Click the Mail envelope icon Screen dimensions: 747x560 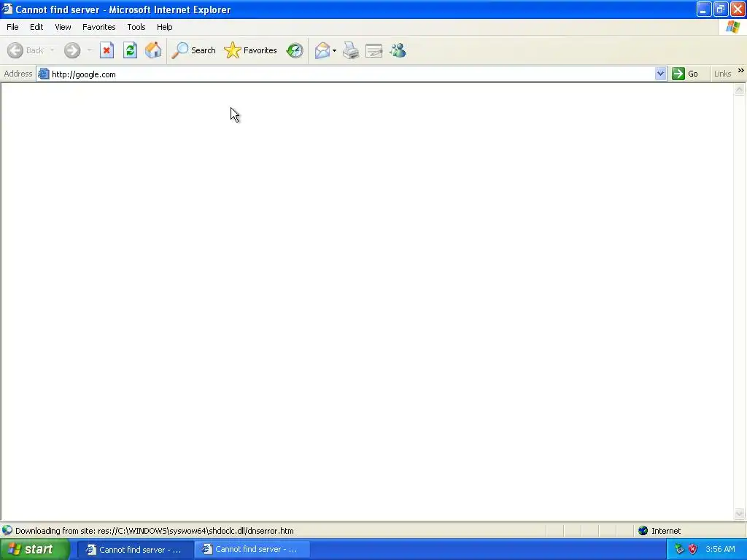tap(322, 50)
